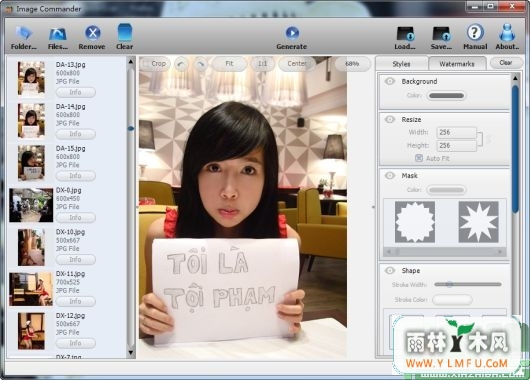
Task: Open Info for DX-12.jpg
Action: [75, 343]
